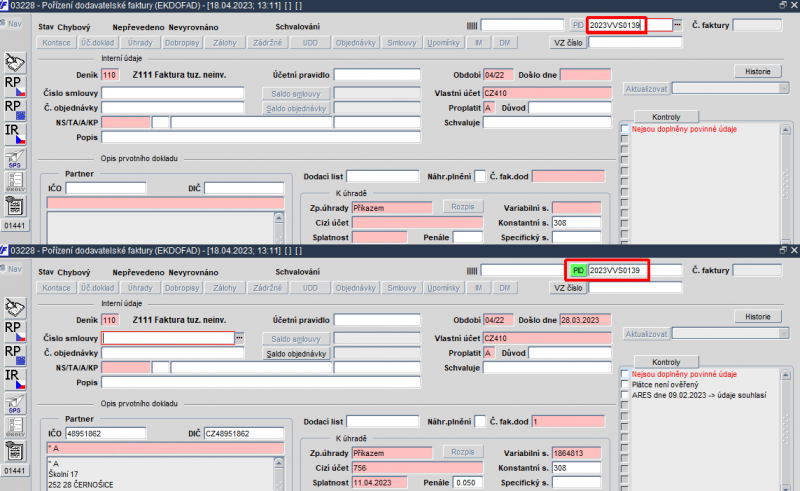Click the ellipsis button beside Číslo smlouvy field
The image size is (800, 491).
(x=239, y=338)
